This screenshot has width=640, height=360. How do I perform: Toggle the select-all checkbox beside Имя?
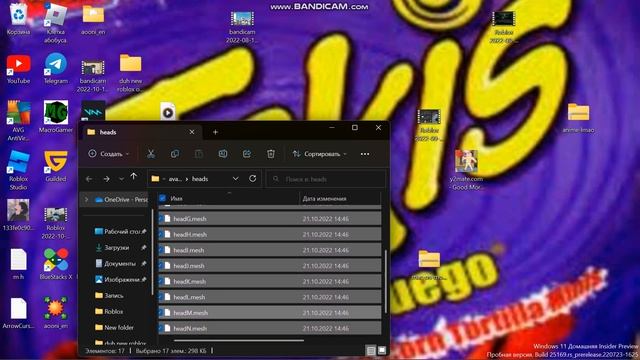(162, 198)
